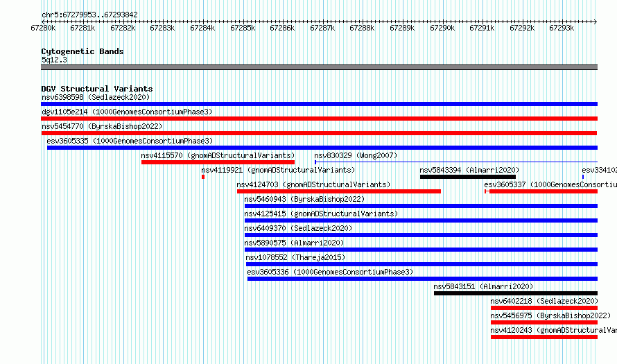Image resolution: width=617 pixels, height=364 pixels.
Task: Click the 67290k ruler tick label
Action: pyautogui.click(x=442, y=28)
